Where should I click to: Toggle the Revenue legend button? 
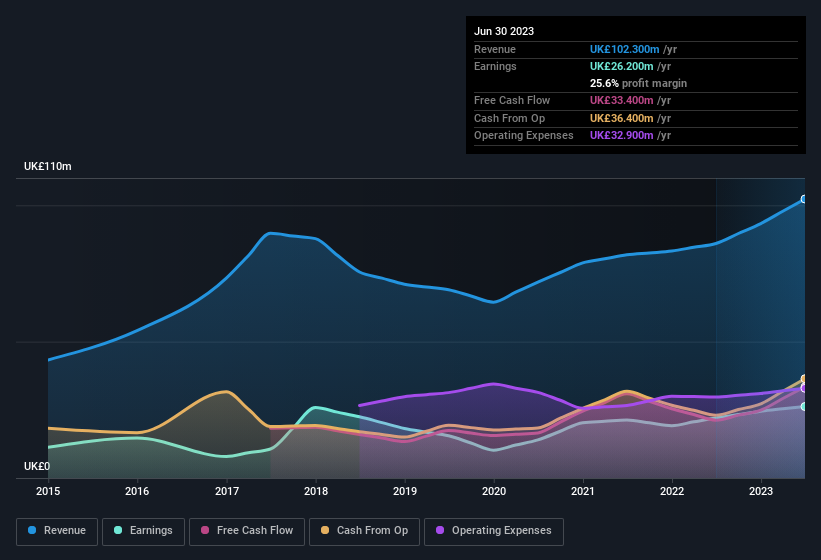coord(58,530)
